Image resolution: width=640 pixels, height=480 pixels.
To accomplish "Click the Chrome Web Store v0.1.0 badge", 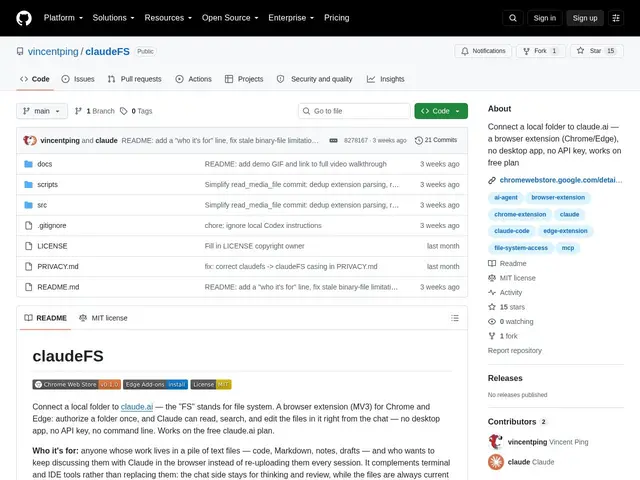I will (x=76, y=384).
